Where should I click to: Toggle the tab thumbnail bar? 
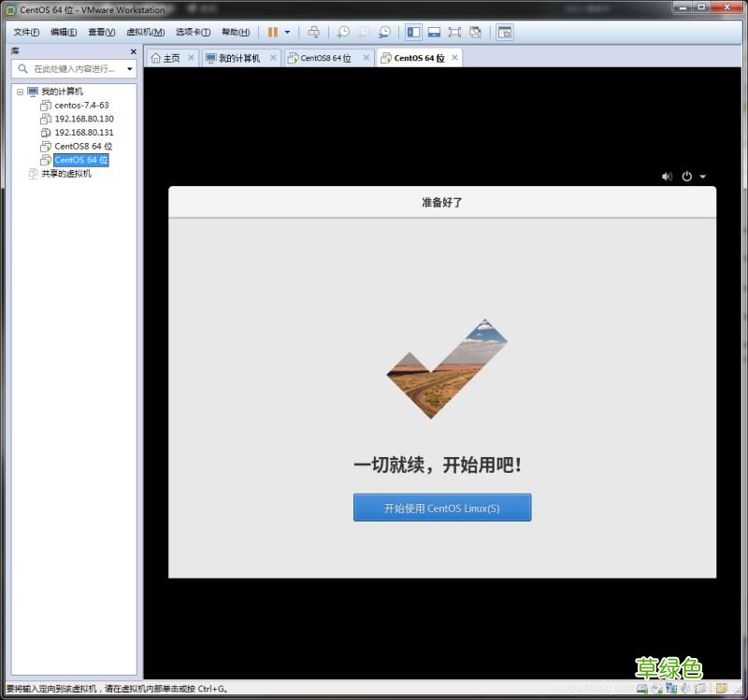point(437,31)
